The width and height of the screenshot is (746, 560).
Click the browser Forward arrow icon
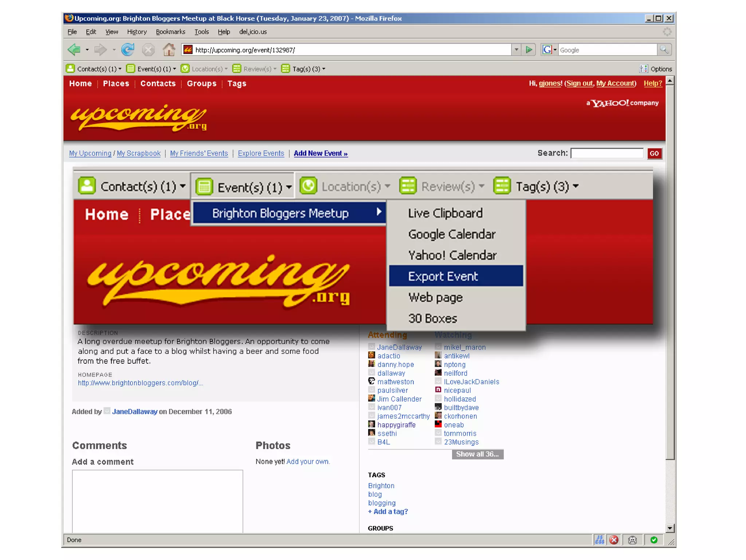101,50
